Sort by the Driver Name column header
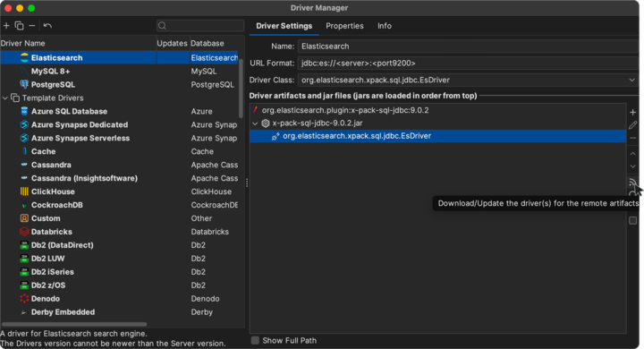Screen dimensions: 644x349 click(x=22, y=43)
